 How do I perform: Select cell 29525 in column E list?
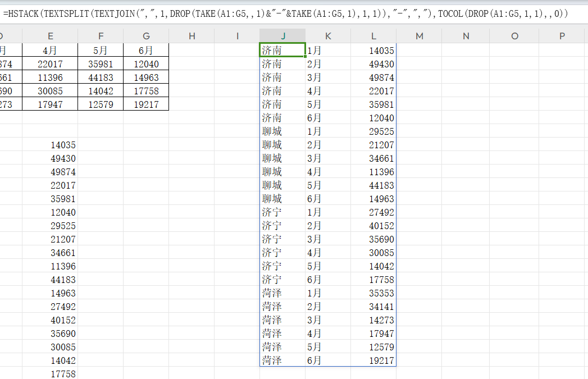pyautogui.click(x=50, y=226)
